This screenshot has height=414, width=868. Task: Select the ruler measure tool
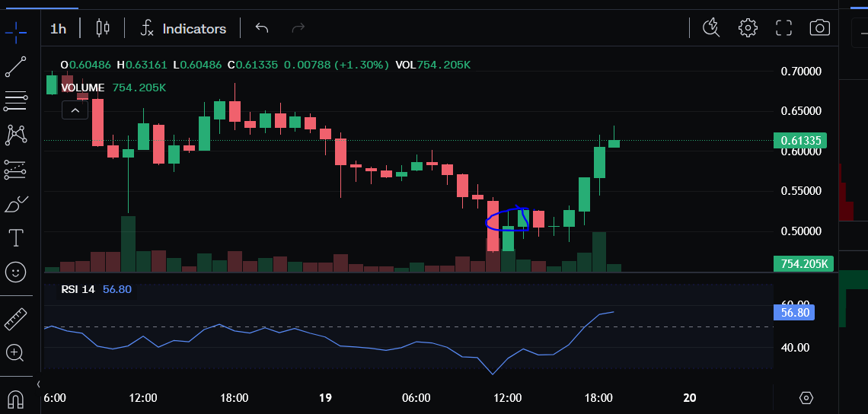pos(15,319)
